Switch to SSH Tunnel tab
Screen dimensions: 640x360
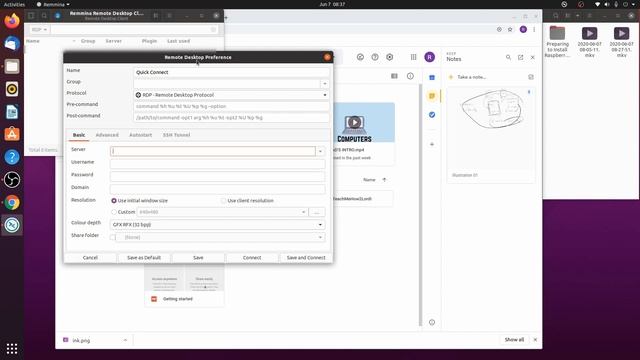pyautogui.click(x=176, y=135)
